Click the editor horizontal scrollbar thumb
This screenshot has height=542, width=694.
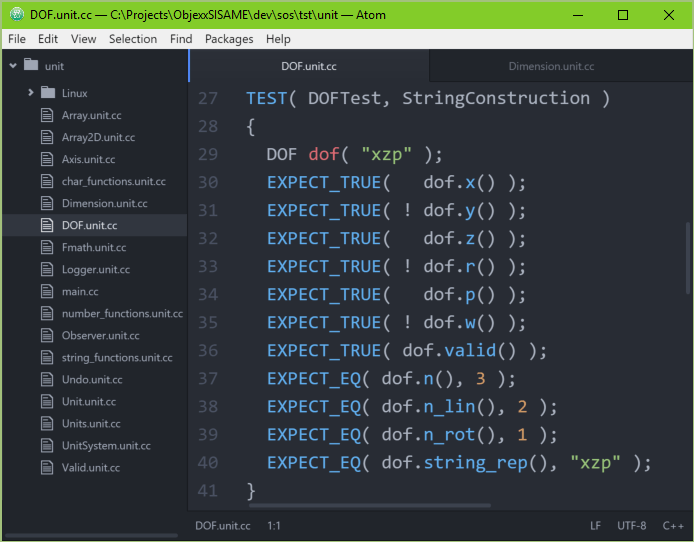[x=370, y=505]
